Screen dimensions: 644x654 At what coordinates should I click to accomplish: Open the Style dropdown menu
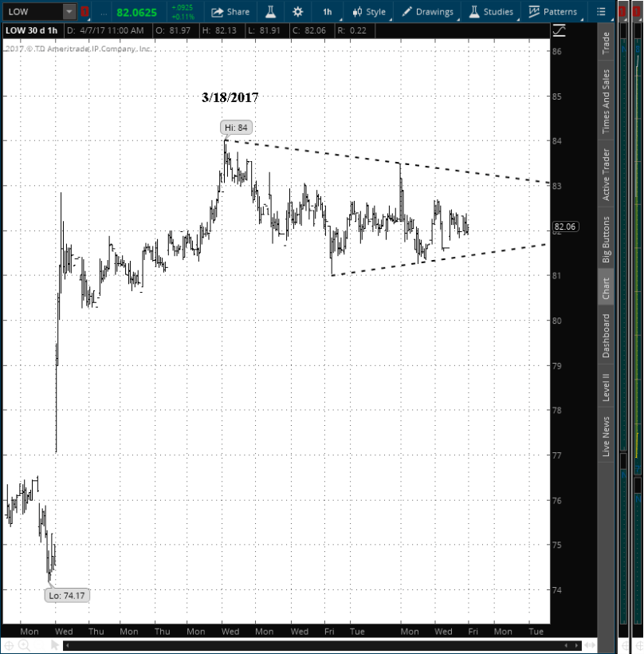[x=368, y=12]
